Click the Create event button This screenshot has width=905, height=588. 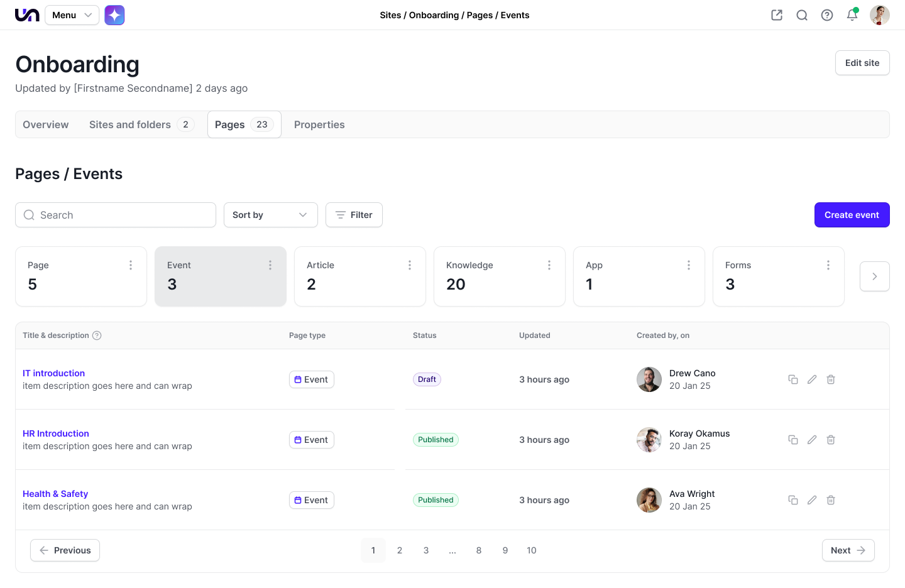852,215
